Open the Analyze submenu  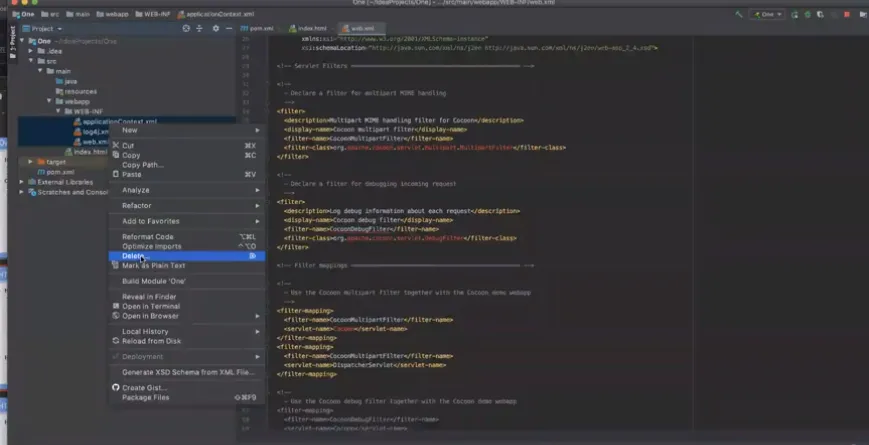186,190
